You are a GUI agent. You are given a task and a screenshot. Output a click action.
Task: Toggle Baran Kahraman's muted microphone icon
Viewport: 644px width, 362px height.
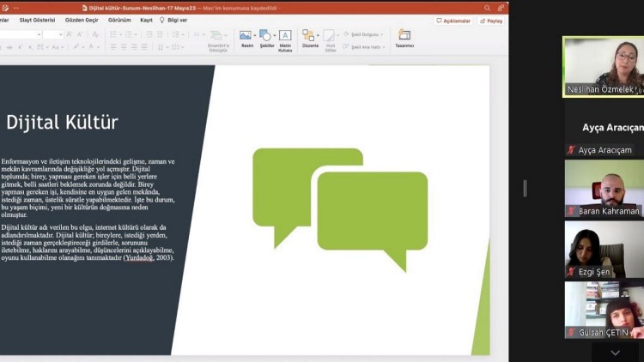pos(571,211)
